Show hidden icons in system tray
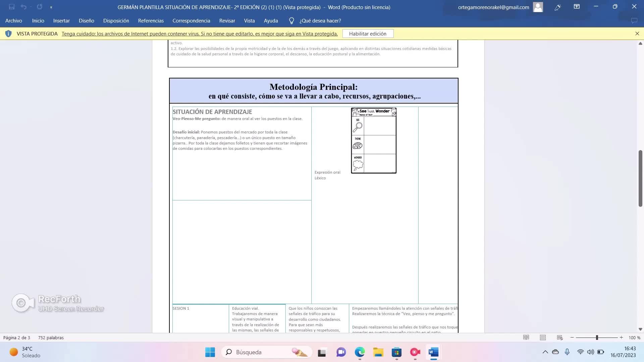Screen dimensions: 644x362 tap(545, 352)
